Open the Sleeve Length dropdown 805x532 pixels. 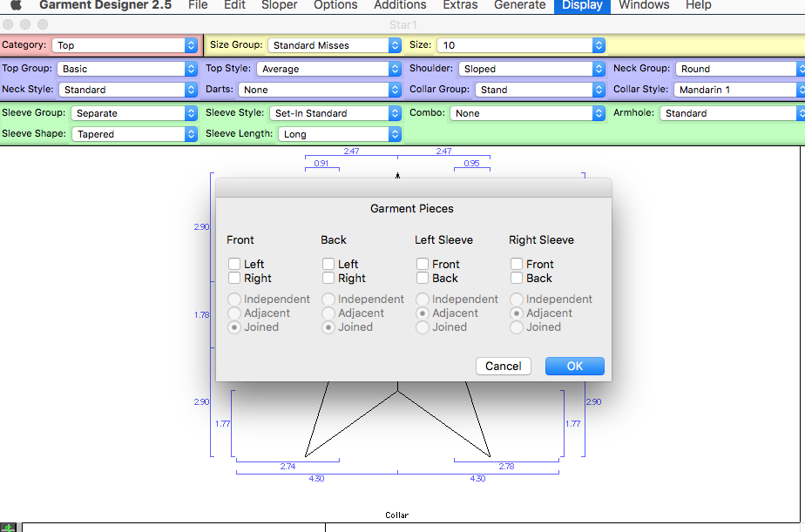340,134
